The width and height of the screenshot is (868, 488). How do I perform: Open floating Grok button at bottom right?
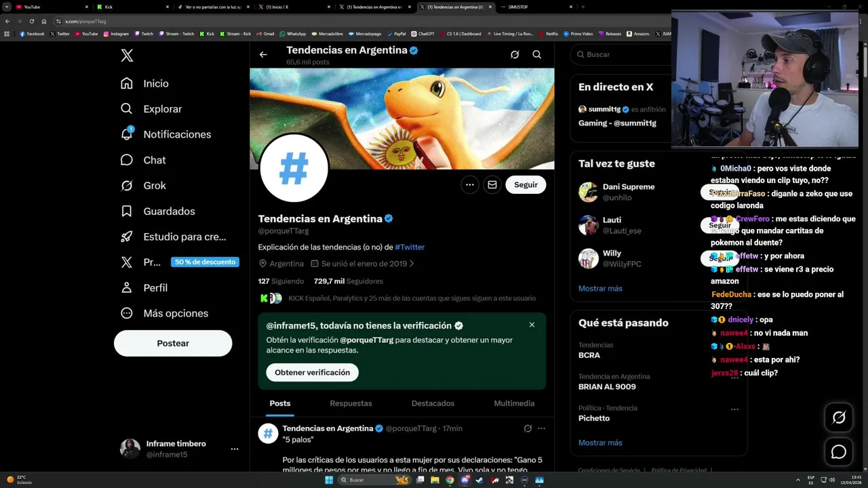839,418
